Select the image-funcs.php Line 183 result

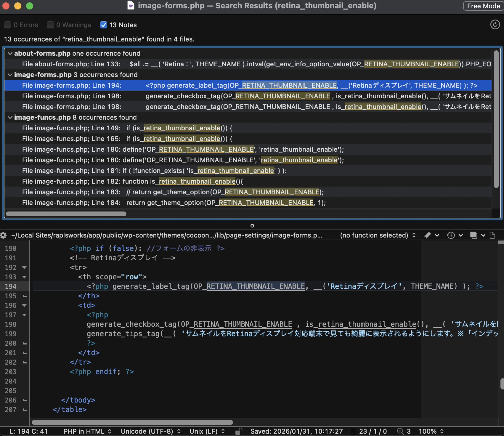[248, 192]
